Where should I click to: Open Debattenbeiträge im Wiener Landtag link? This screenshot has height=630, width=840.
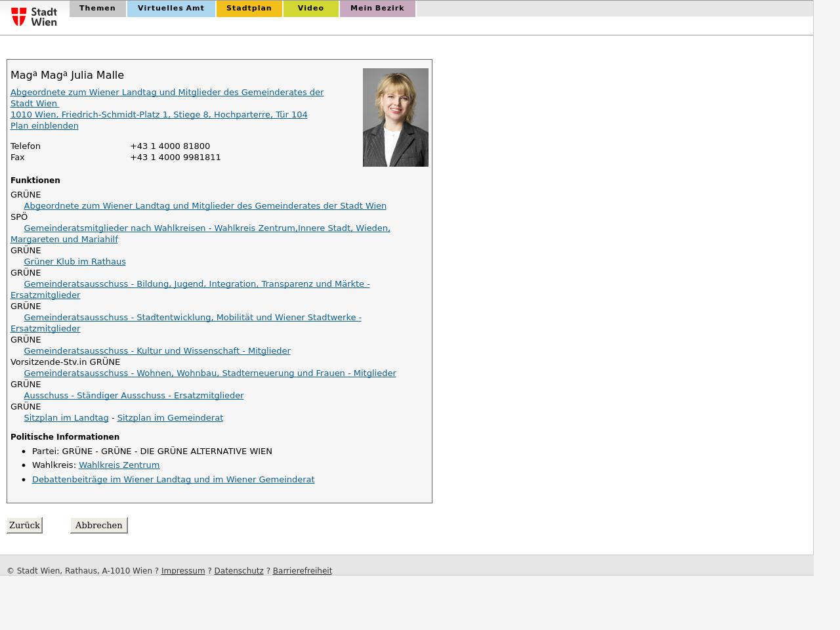173,480
